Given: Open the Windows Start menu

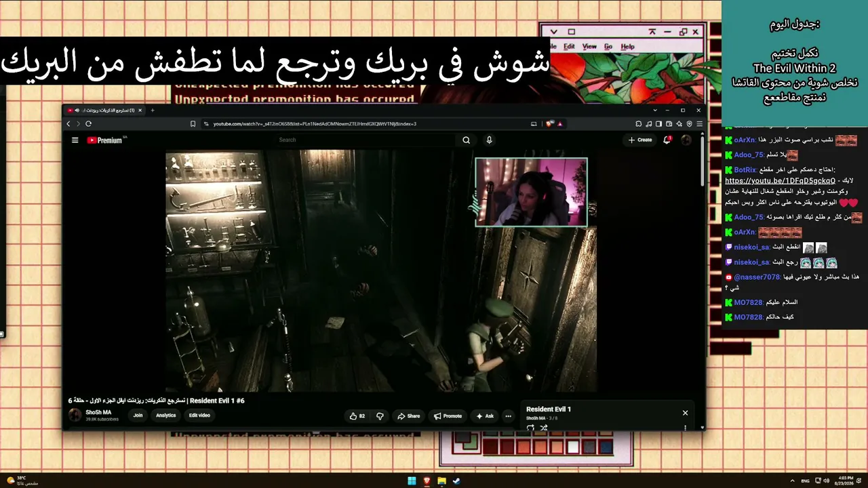Looking at the screenshot, I should coord(412,481).
